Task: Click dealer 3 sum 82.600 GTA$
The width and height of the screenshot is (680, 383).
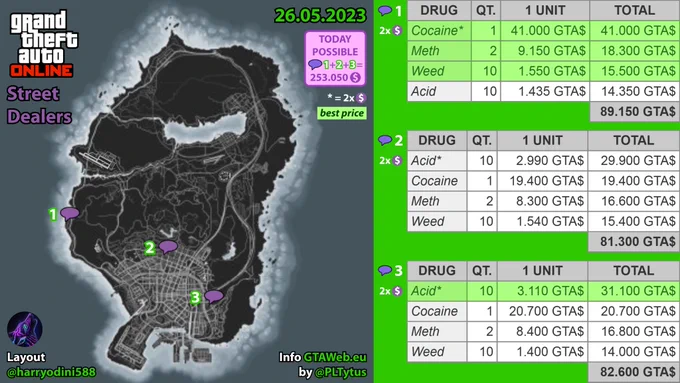Action: pos(634,372)
